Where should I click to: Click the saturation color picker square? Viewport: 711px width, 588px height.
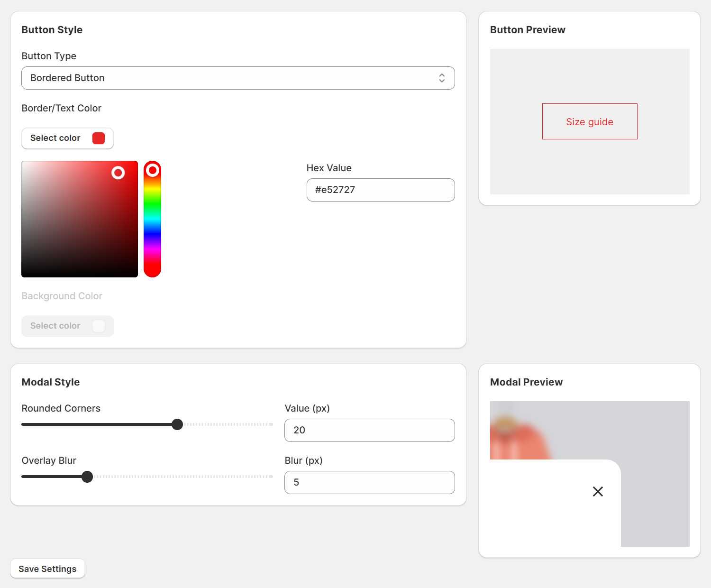click(80, 219)
